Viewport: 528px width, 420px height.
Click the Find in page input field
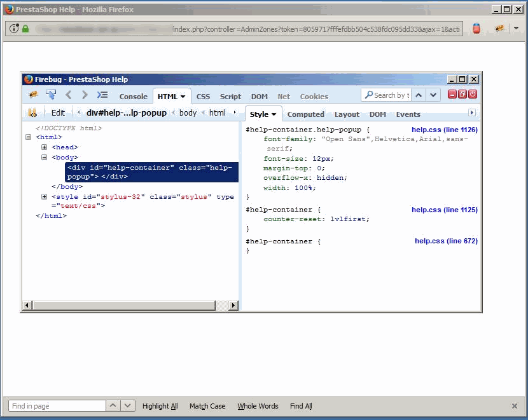coord(56,405)
